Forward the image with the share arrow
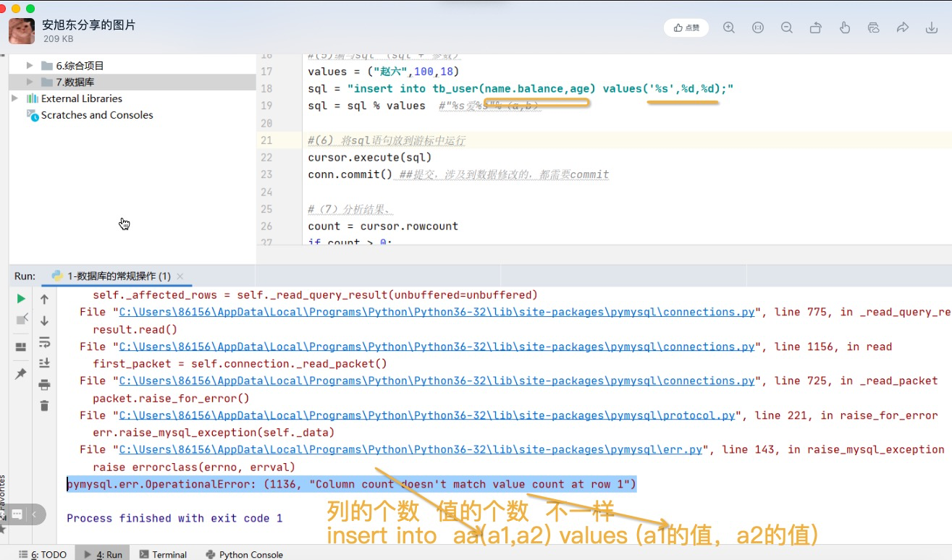The height and width of the screenshot is (560, 952). (903, 28)
